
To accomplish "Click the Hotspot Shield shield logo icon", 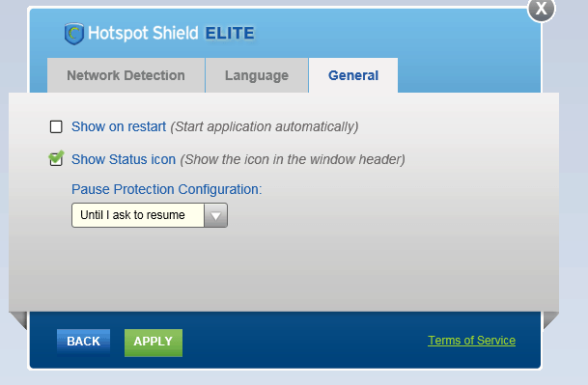I will click(74, 34).
